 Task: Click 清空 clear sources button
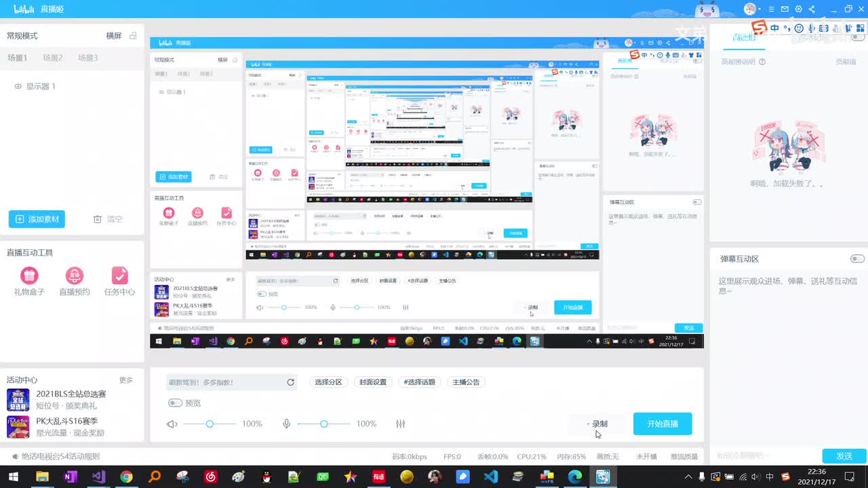tap(108, 219)
